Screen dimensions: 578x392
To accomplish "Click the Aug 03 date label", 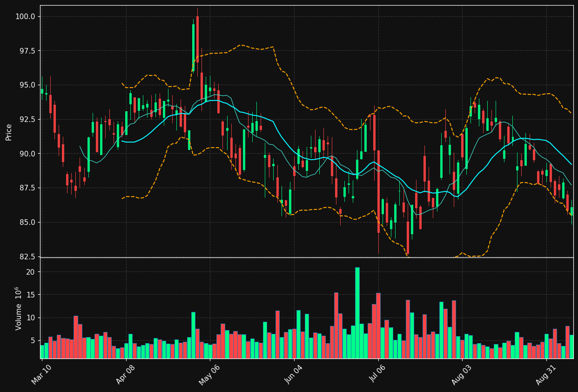I will click(x=463, y=374).
